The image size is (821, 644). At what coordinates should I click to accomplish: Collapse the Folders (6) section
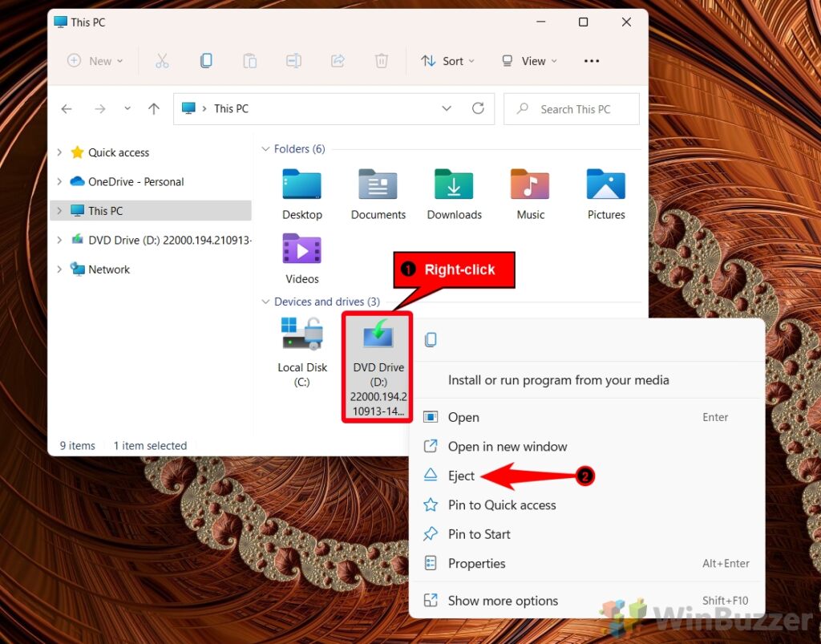pos(265,148)
